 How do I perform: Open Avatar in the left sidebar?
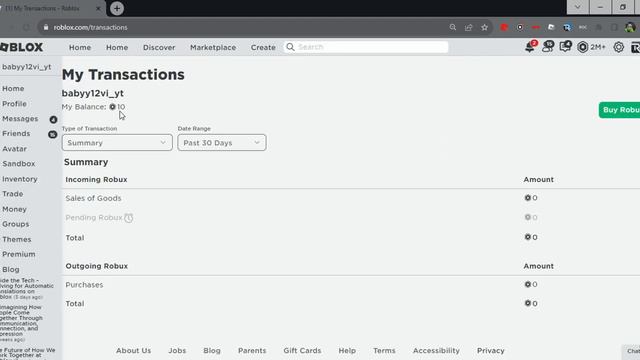click(x=14, y=149)
